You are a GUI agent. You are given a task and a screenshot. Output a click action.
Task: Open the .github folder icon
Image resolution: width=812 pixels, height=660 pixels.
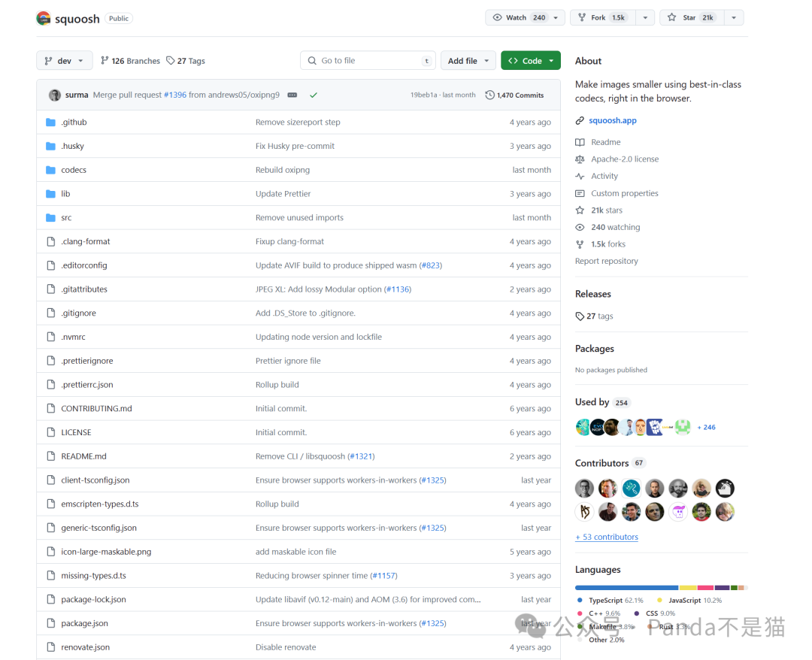[x=51, y=123]
